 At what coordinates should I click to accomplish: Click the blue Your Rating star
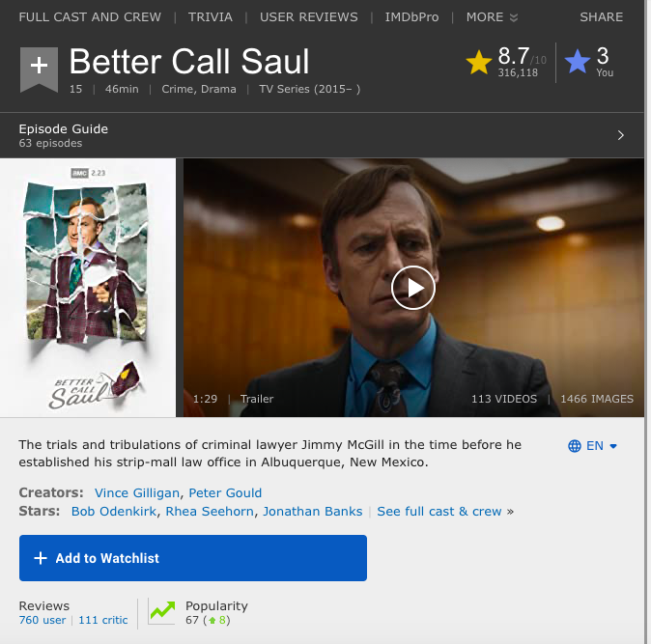[x=578, y=62]
